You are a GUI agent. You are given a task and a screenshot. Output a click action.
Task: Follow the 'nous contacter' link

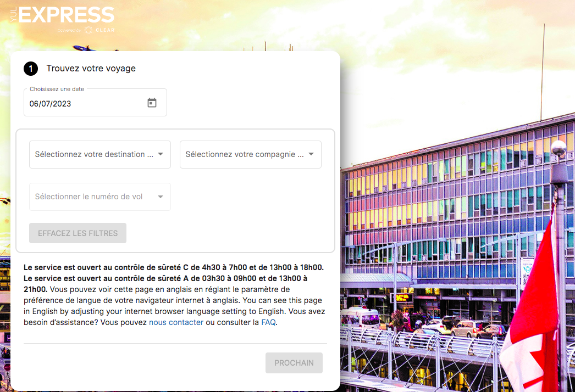click(x=176, y=322)
